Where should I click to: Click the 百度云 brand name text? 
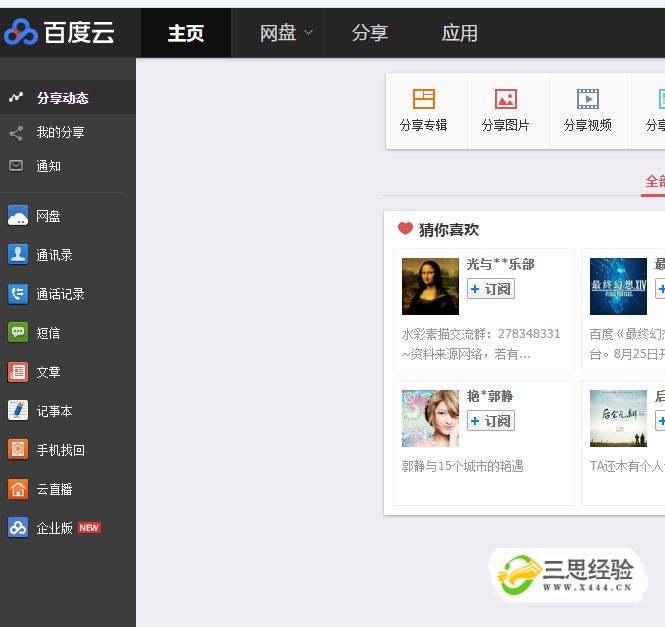coord(79,32)
